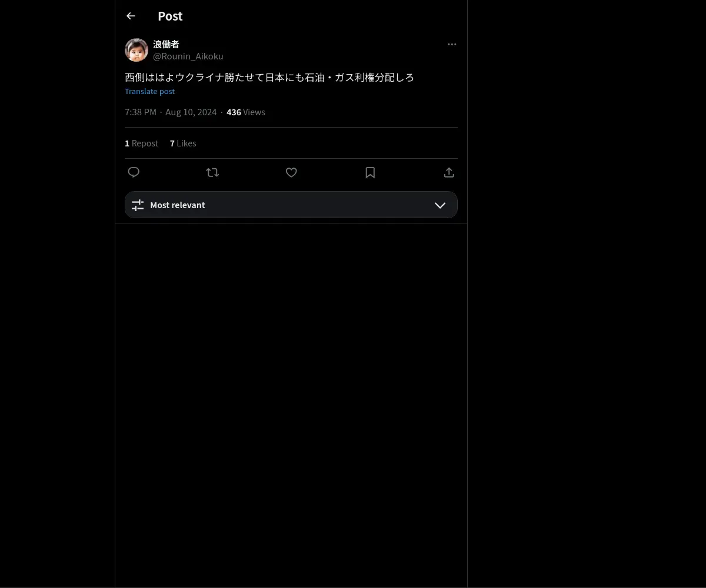
Task: Open the baby avatar profile picture
Action: [136, 50]
